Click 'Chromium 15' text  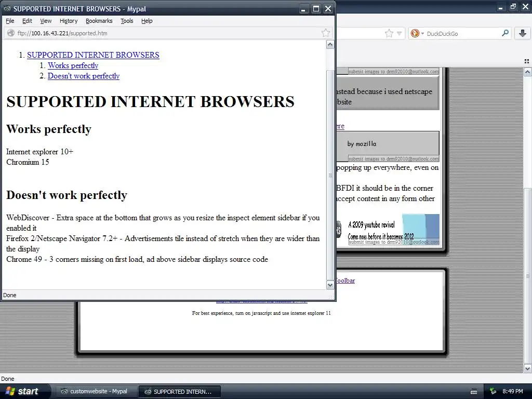28,162
